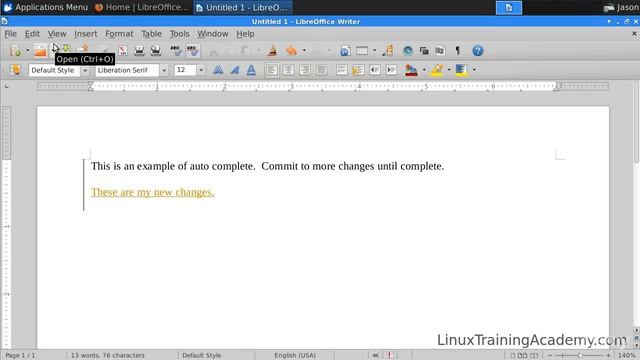Switch to Untitled 1 taskbar window

tap(242, 7)
